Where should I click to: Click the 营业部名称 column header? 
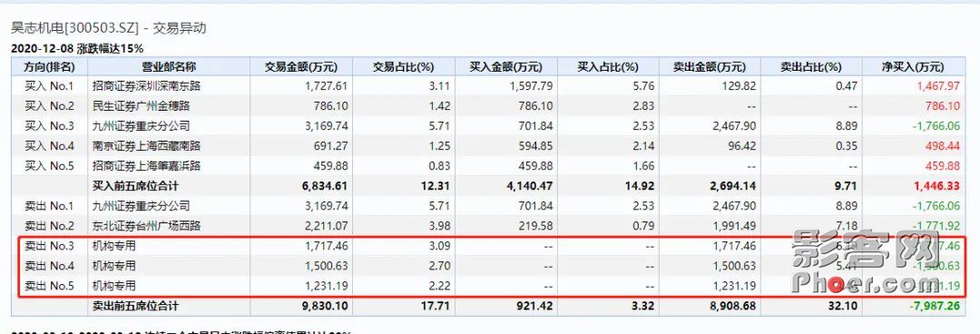(169, 67)
